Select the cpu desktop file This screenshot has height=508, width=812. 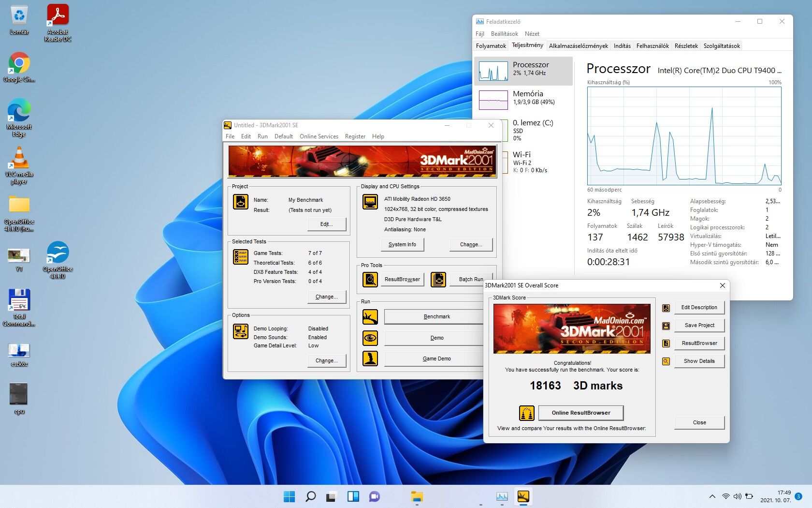pyautogui.click(x=19, y=399)
